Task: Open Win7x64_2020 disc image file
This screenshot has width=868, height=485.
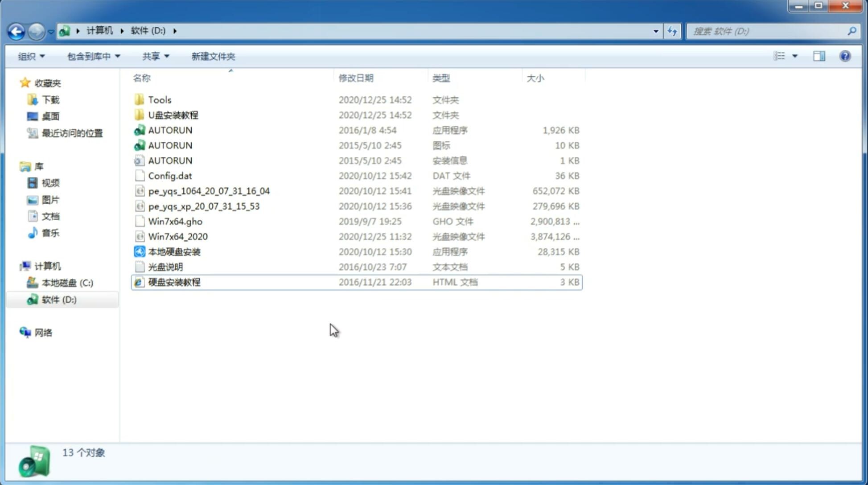Action: coord(177,237)
